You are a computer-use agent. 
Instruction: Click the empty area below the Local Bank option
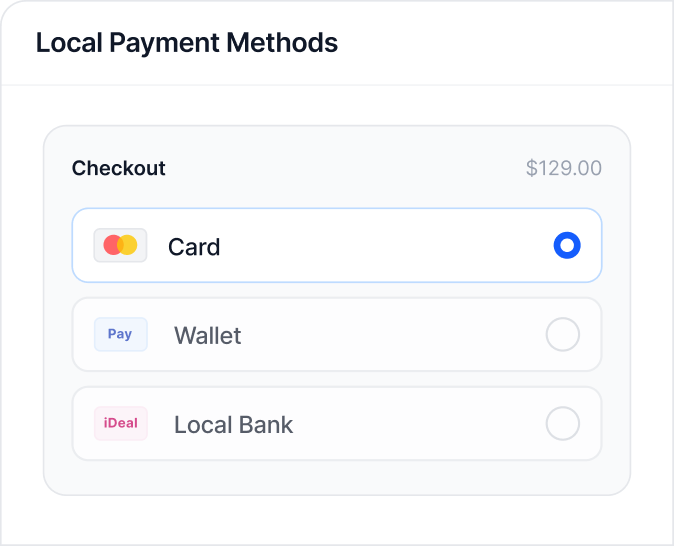pos(337,477)
